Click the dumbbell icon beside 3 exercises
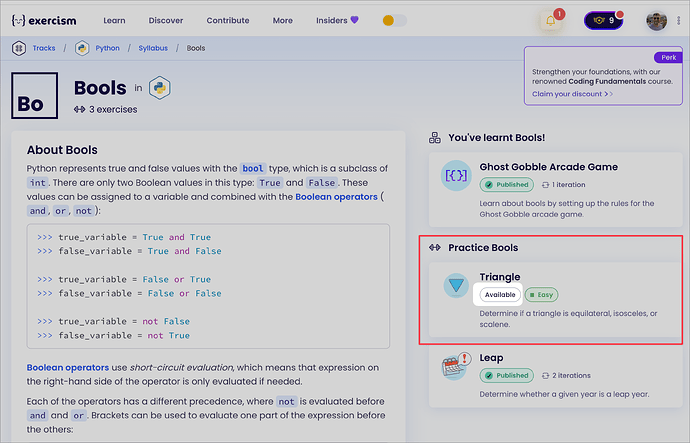Image resolution: width=690 pixels, height=443 pixels. pyautogui.click(x=79, y=109)
